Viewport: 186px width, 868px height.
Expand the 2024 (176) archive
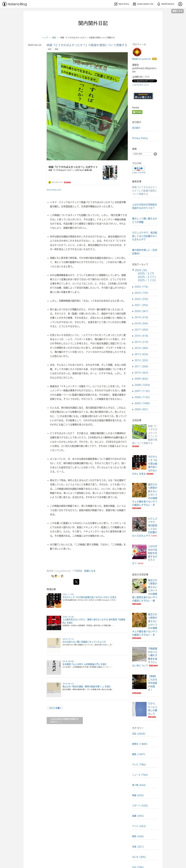point(133,287)
